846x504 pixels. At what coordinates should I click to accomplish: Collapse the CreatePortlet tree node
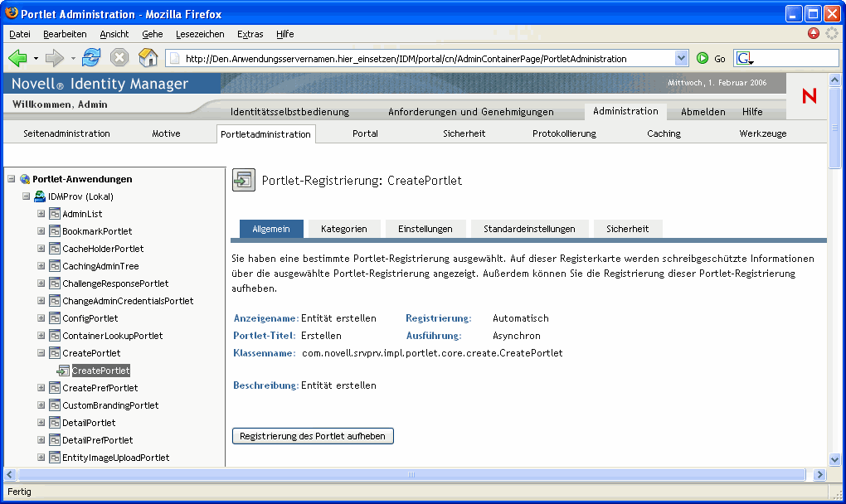[x=41, y=353]
